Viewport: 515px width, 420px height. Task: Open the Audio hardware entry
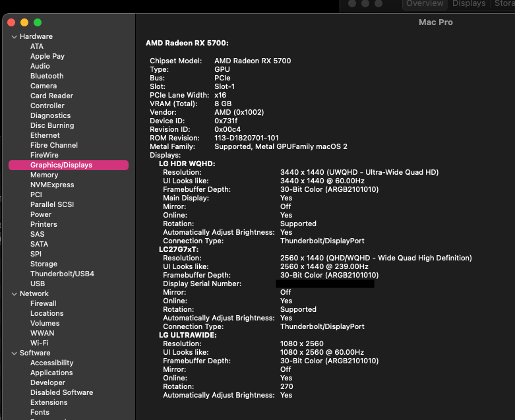tap(40, 66)
